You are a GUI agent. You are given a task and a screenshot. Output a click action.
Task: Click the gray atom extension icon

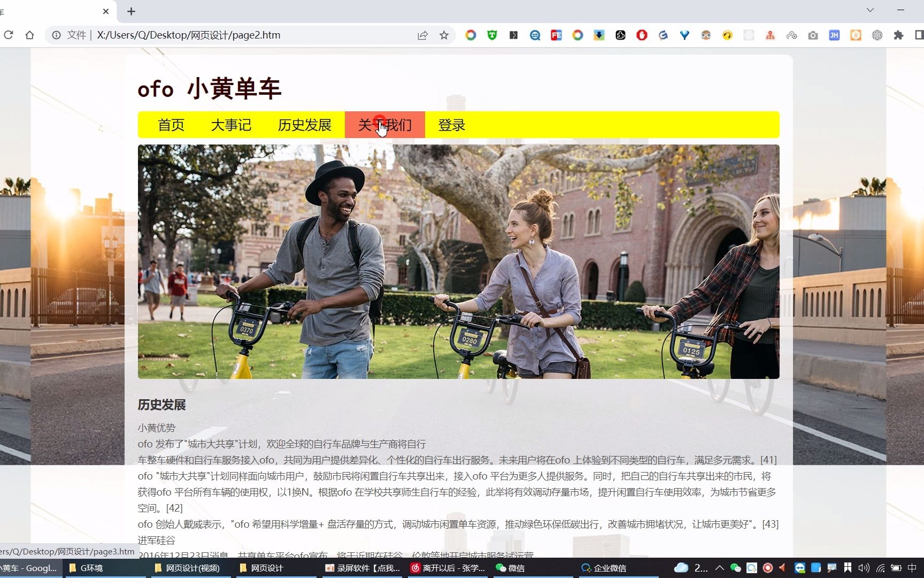[877, 35]
